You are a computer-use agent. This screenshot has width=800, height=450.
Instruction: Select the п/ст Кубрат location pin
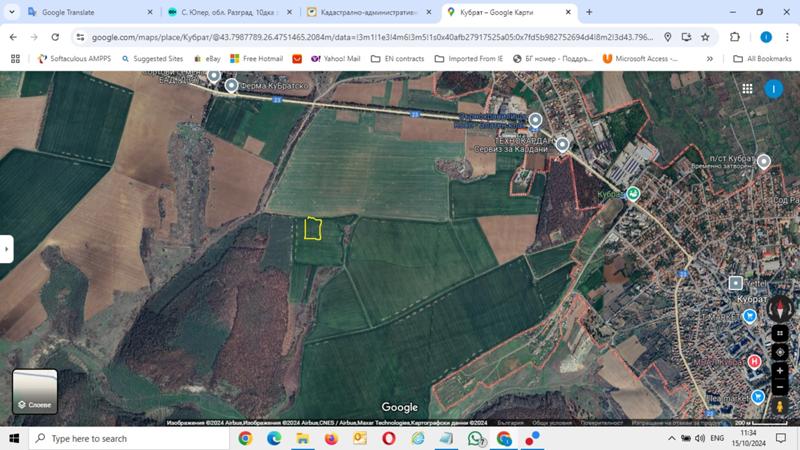pos(763,162)
